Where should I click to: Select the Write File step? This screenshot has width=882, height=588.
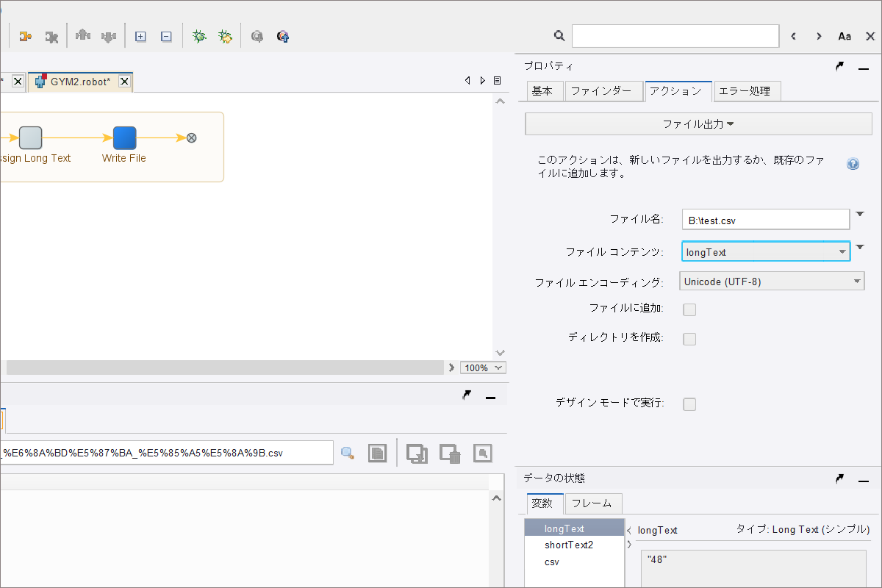(x=124, y=137)
